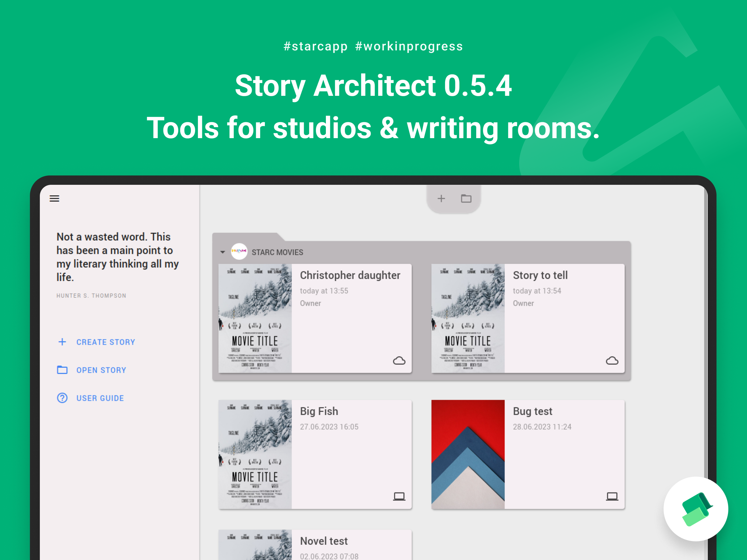Click laptop icon on Big Fish card
The image size is (747, 560).
coord(399,496)
